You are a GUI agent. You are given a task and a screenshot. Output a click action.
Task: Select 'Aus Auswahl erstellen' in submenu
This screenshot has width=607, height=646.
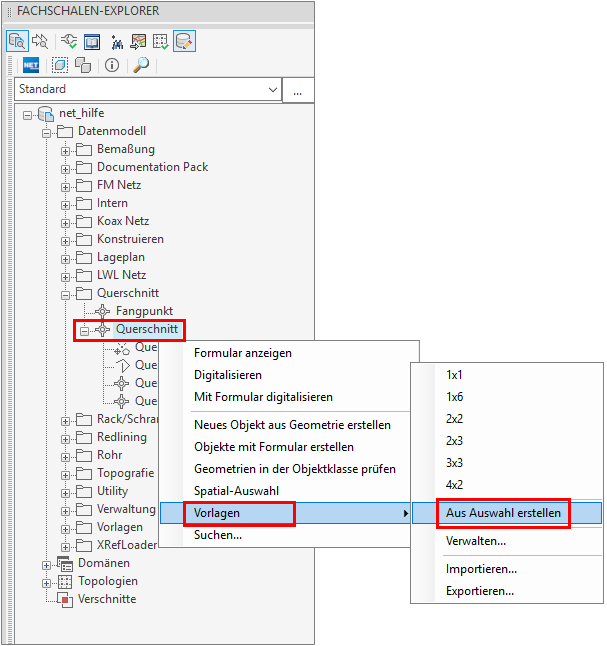click(502, 513)
